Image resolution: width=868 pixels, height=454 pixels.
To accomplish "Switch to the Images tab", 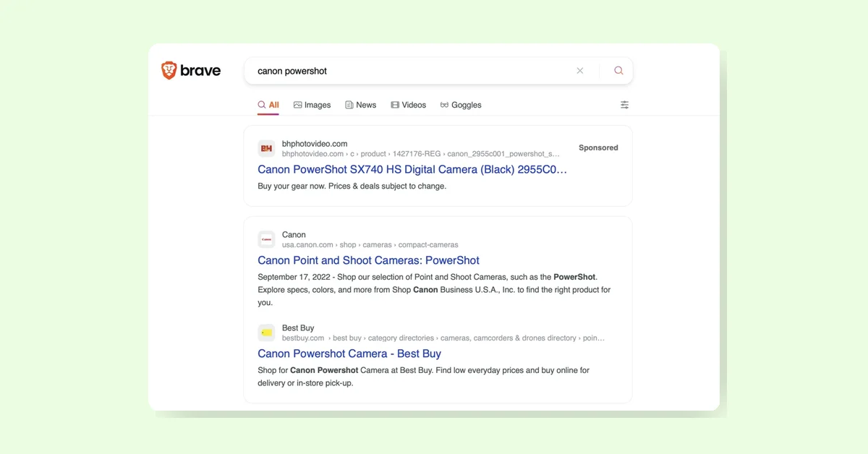I will 312,105.
